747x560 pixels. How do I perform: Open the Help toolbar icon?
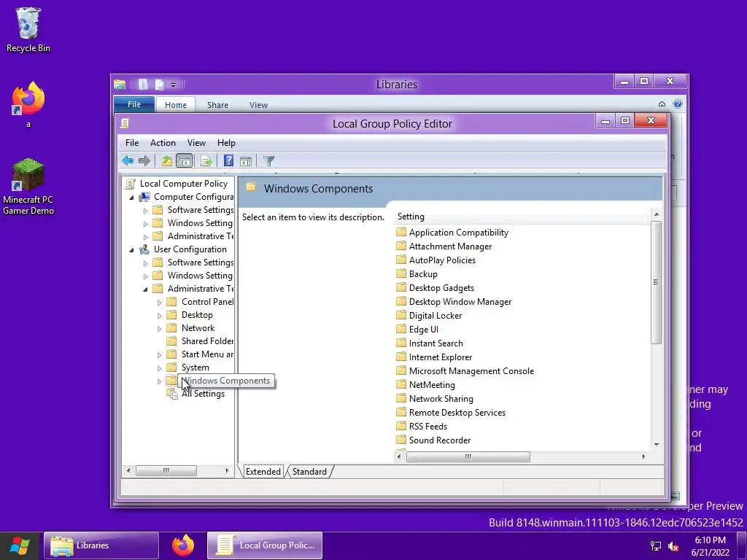pos(228,161)
